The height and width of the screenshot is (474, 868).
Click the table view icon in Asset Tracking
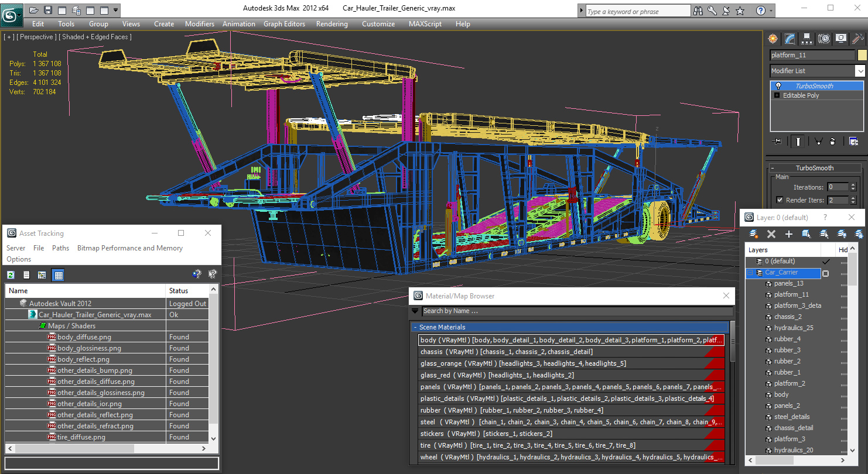[x=58, y=274]
